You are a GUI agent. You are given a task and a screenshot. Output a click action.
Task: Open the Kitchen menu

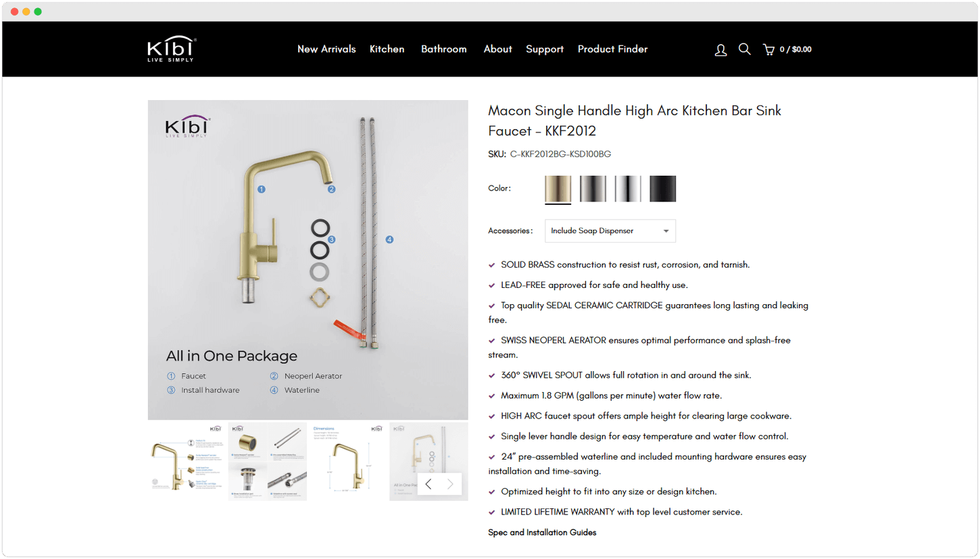coord(387,49)
